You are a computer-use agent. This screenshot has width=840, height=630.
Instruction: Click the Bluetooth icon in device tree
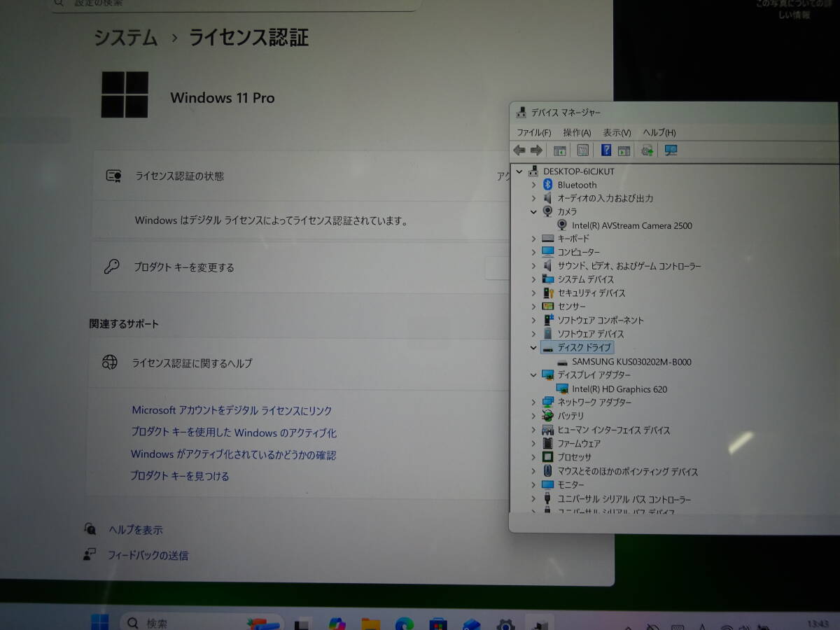(x=548, y=185)
